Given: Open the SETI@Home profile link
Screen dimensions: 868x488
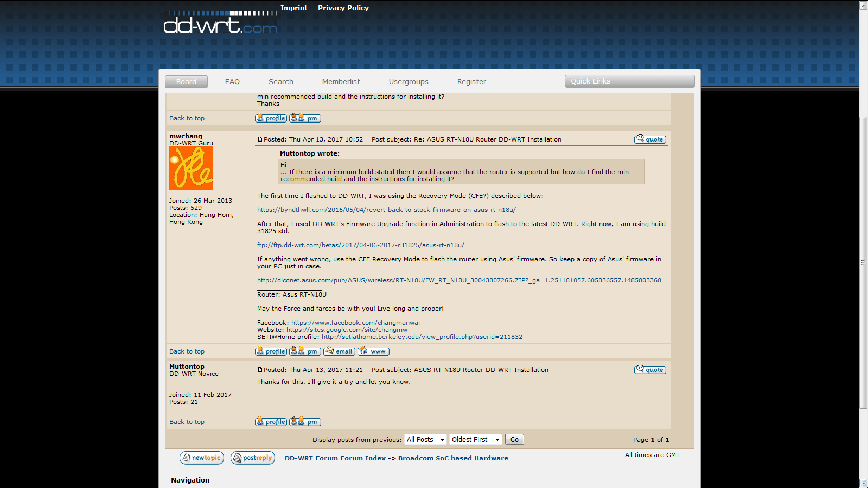Looking at the screenshot, I should (422, 337).
